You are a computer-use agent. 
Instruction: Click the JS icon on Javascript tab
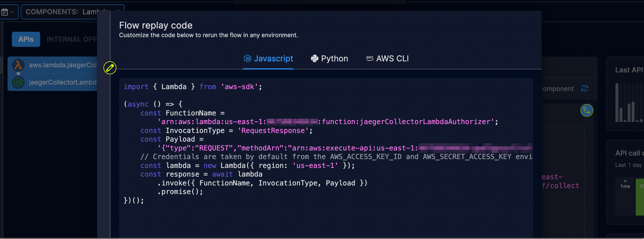click(x=247, y=58)
